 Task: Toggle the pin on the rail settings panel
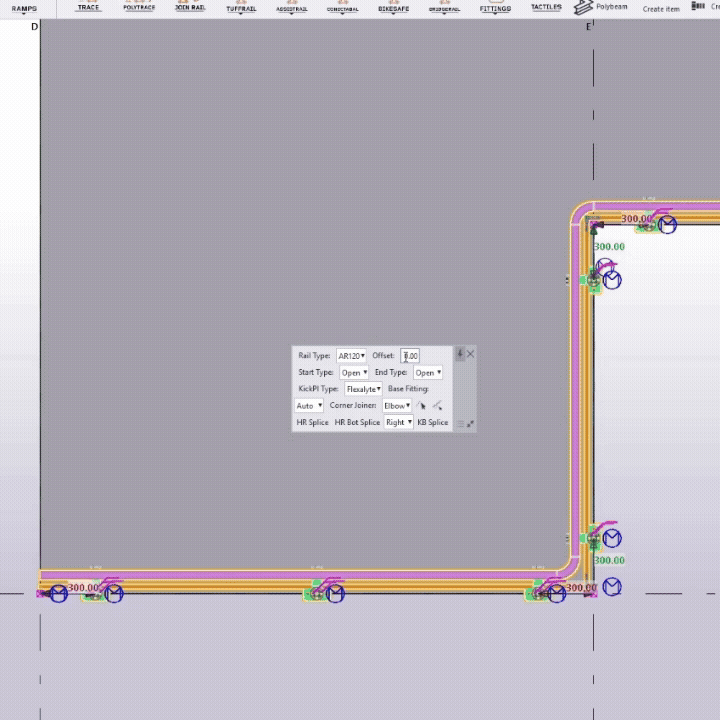coord(460,354)
